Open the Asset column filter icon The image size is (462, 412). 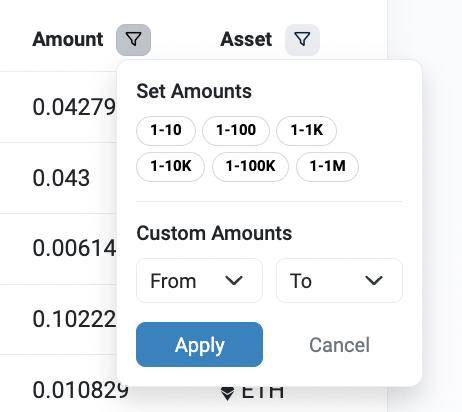[x=302, y=40]
